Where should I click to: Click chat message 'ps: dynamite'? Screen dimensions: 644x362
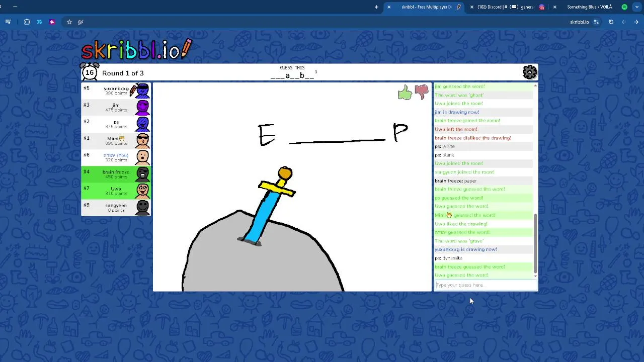[x=448, y=258]
